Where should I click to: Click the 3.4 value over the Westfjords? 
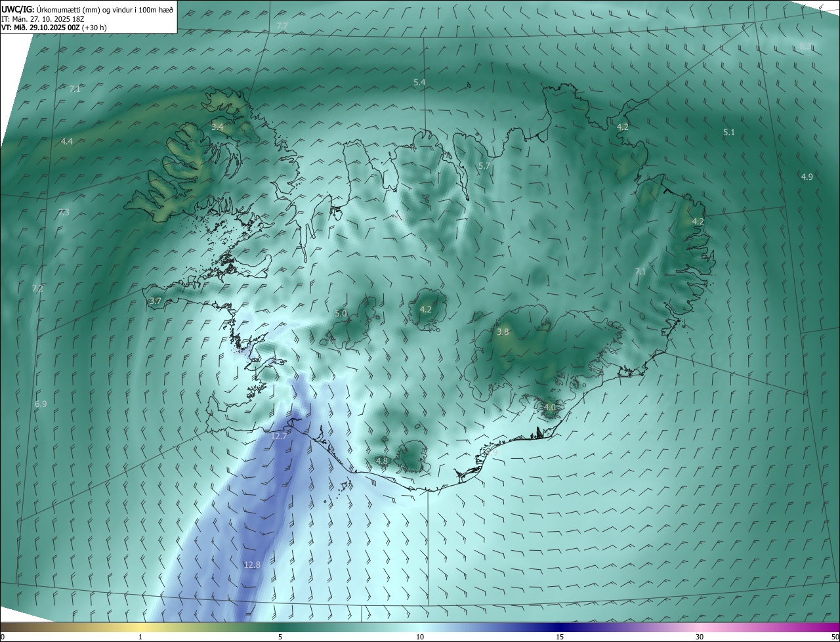click(x=217, y=127)
